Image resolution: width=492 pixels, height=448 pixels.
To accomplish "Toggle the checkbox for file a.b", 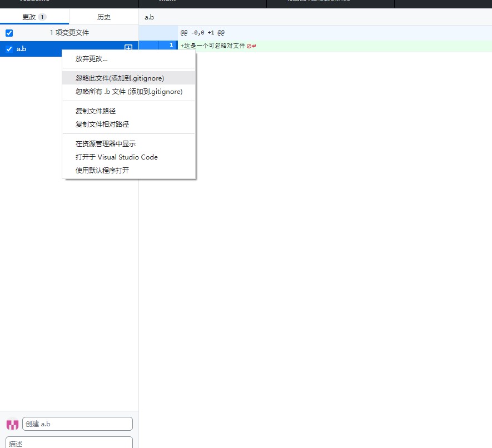I will coord(9,49).
